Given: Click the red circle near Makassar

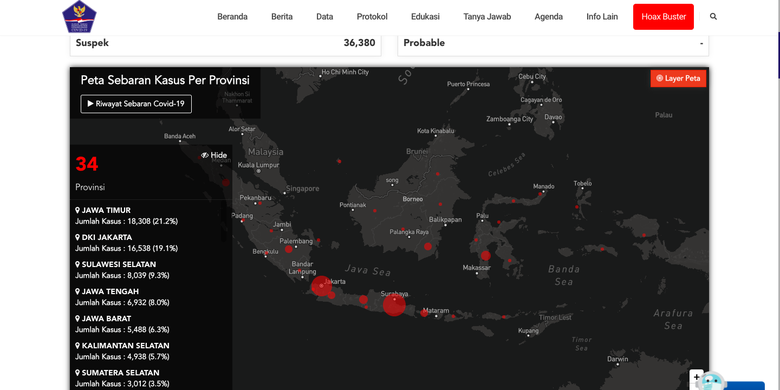Looking at the screenshot, I should 486,256.
